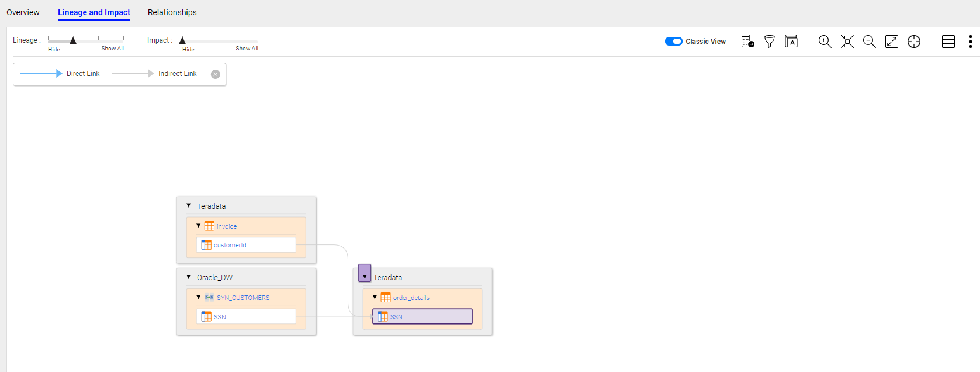980x372 pixels.
Task: Select the Lineage and Impact tab
Action: [94, 12]
